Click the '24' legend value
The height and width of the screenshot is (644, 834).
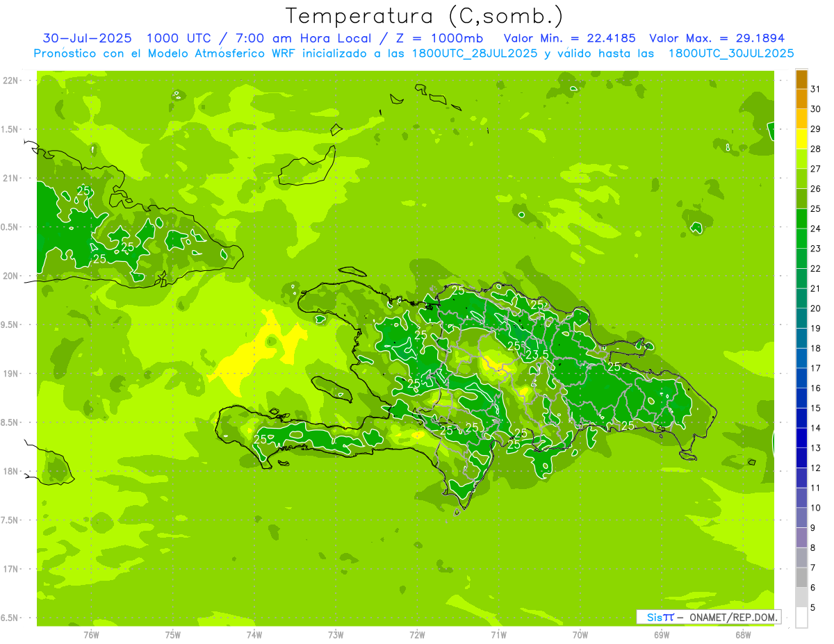816,229
